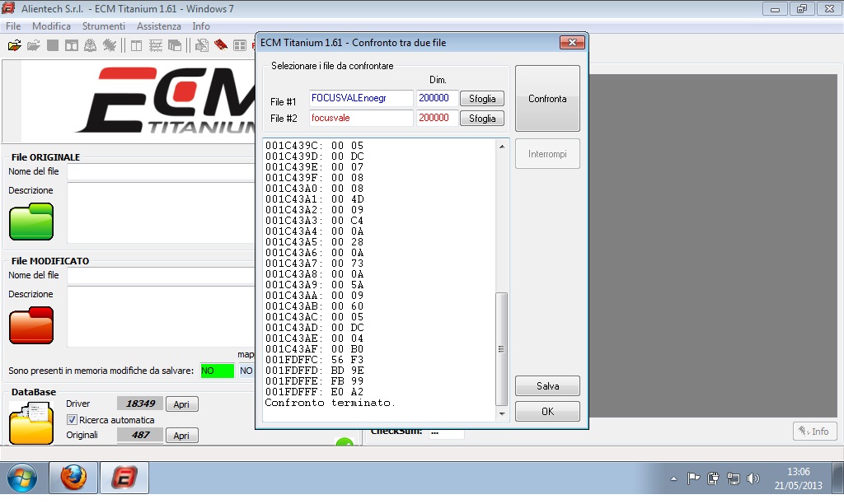This screenshot has height=504, width=844.
Task: Click Apri next to Driver
Action: pyautogui.click(x=181, y=404)
